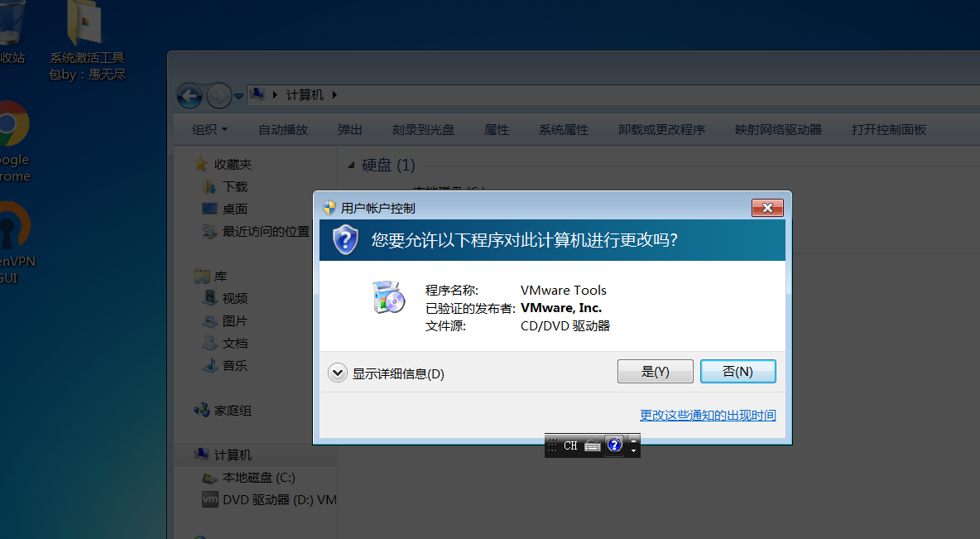Select 下载 folder in navigation pane
Image resolution: width=980 pixels, height=539 pixels.
235,187
